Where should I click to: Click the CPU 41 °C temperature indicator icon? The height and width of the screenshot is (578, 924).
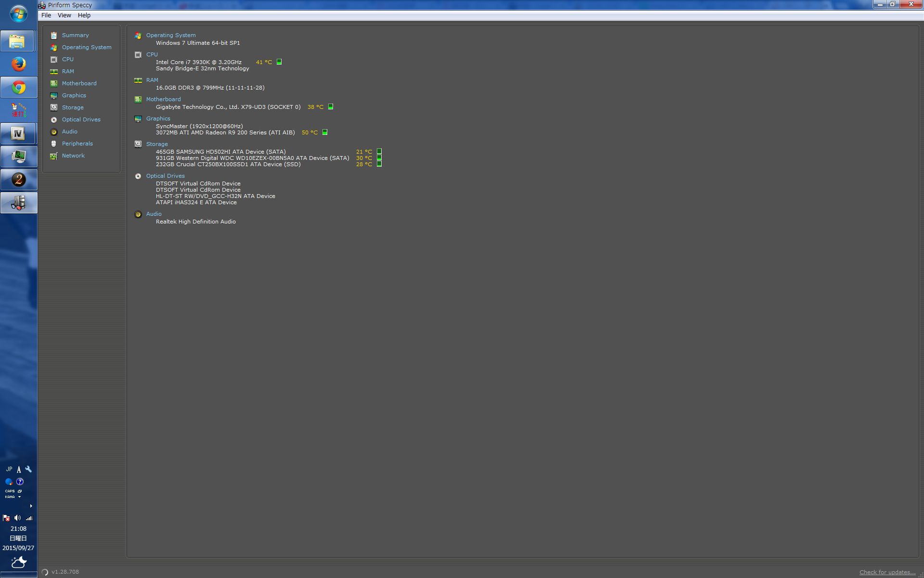(279, 62)
